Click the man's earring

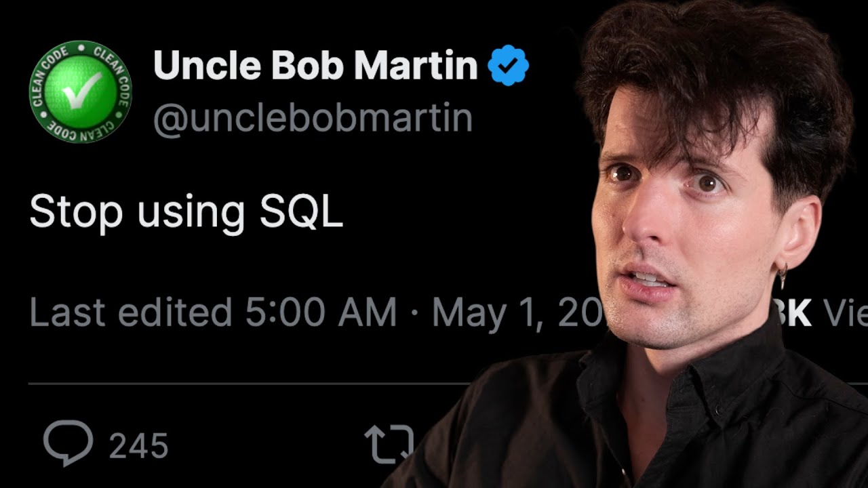(x=782, y=277)
